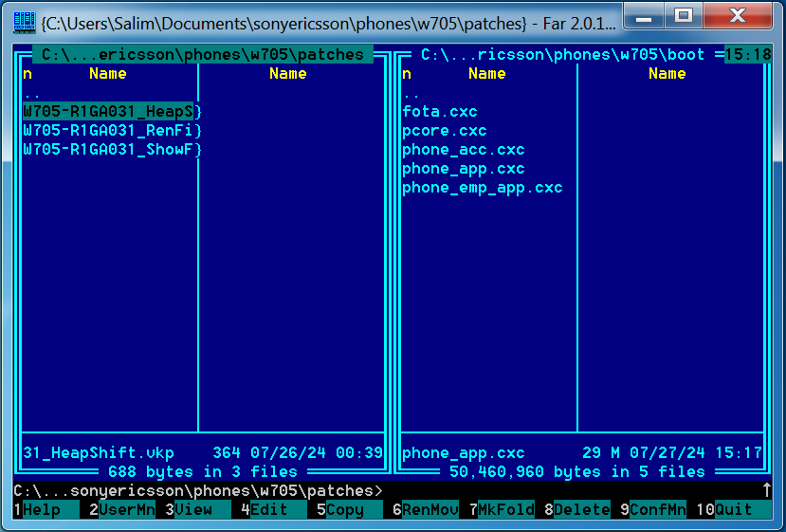Image resolution: width=786 pixels, height=532 pixels.
Task: Select pcore.cxc in the boot panel
Action: pyautogui.click(x=444, y=130)
